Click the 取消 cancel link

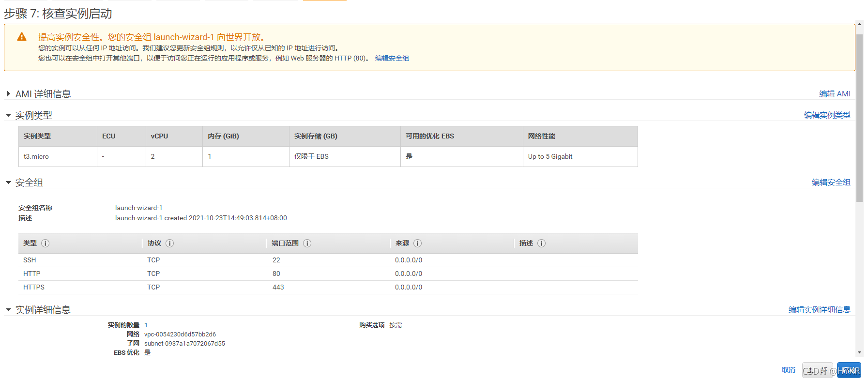coord(788,370)
